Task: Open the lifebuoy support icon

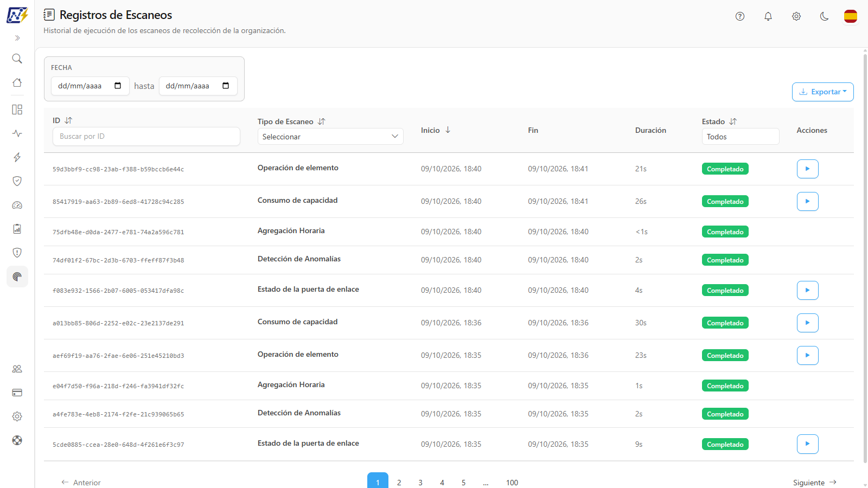Action: pos(17,440)
